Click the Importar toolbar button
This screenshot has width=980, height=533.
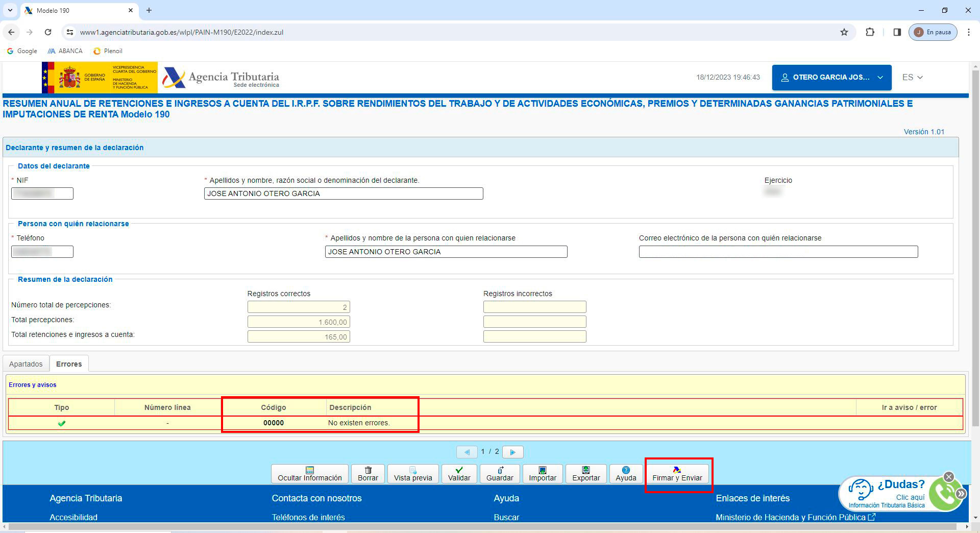click(543, 474)
